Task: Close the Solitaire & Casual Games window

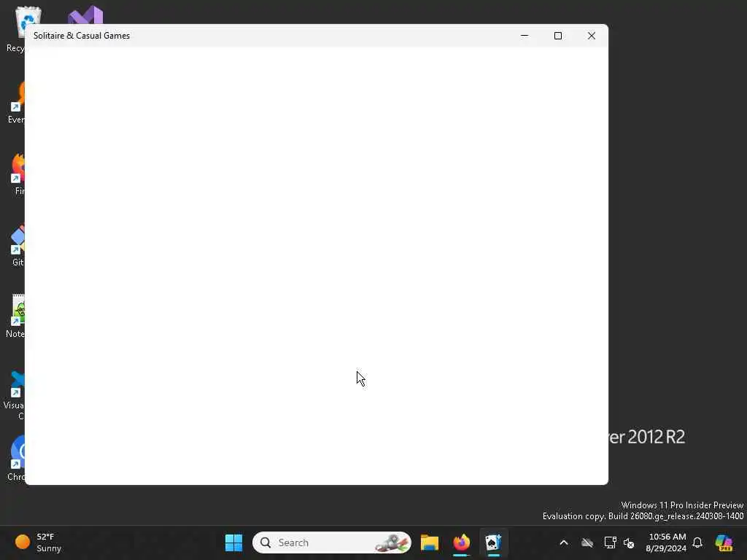Action: (591, 36)
